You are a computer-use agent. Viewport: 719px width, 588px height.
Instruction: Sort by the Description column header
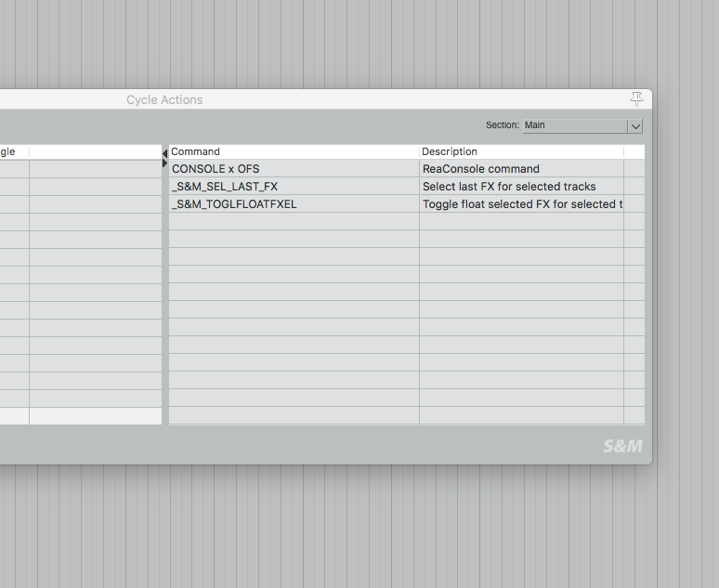520,151
